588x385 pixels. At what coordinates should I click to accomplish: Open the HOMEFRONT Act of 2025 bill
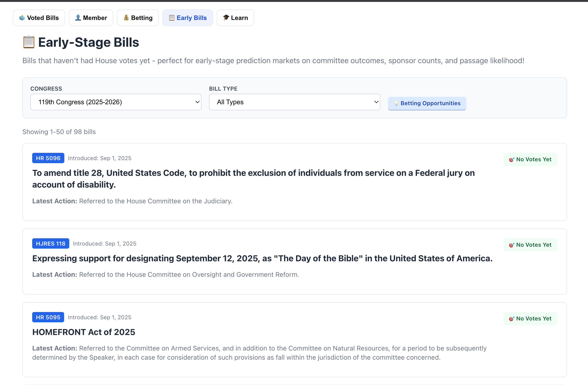(x=84, y=332)
